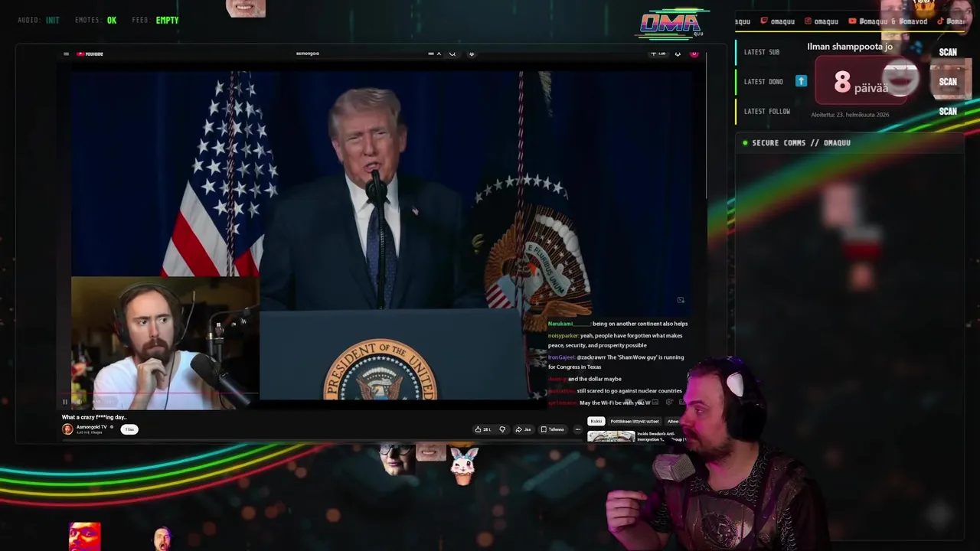This screenshot has height=551, width=980.
Task: Click the YouTube icon by @omaquu & @omavod
Action: (x=852, y=21)
